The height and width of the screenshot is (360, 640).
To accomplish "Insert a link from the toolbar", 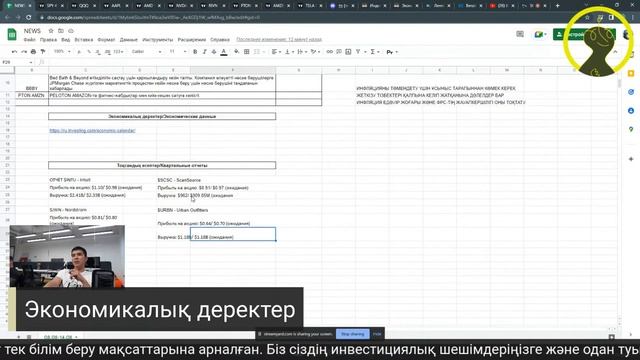I will click(x=329, y=52).
